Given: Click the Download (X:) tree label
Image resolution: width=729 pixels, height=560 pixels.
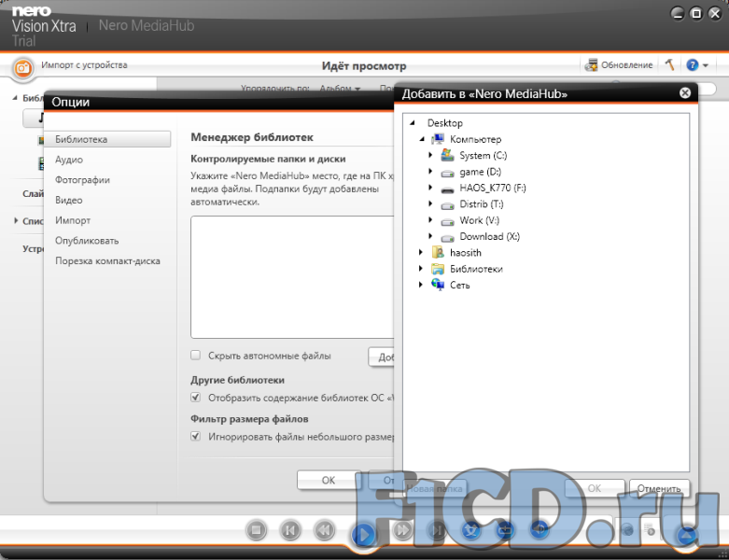Looking at the screenshot, I should click(489, 236).
